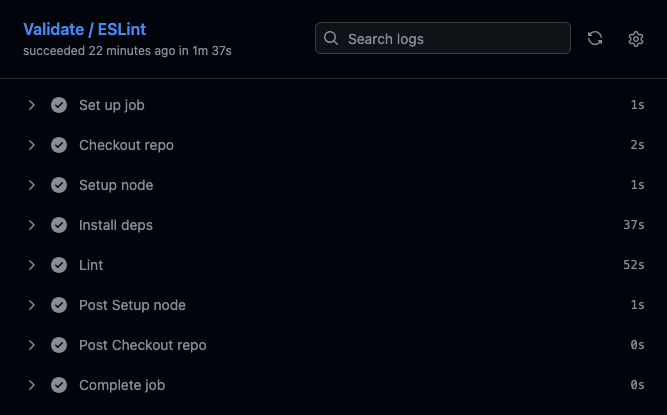The width and height of the screenshot is (667, 415).
Task: Select the 'Post Setup node' step label
Action: pos(132,305)
